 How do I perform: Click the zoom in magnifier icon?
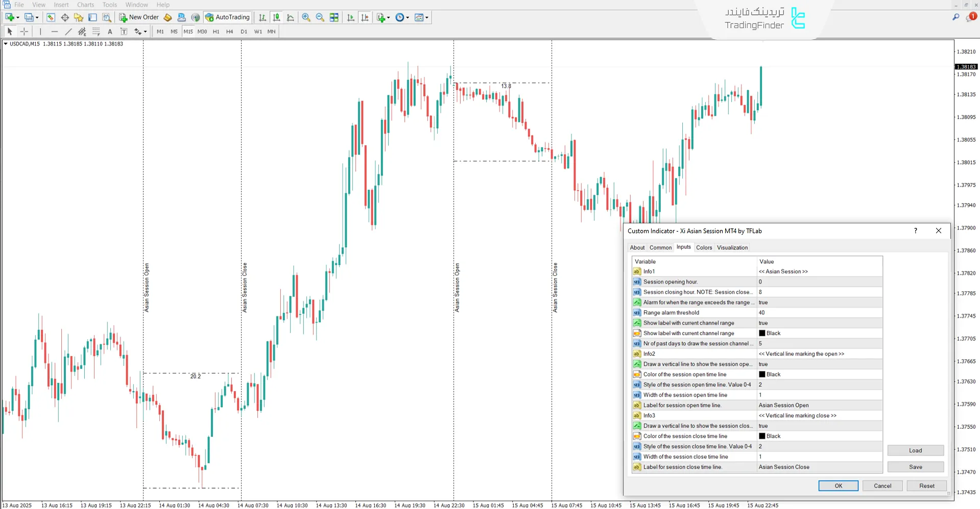(306, 17)
